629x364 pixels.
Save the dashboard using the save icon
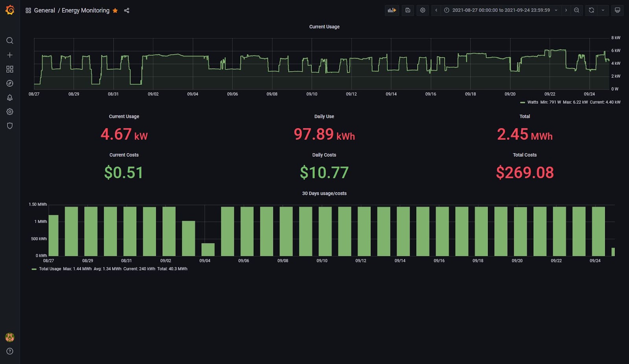coord(408,10)
